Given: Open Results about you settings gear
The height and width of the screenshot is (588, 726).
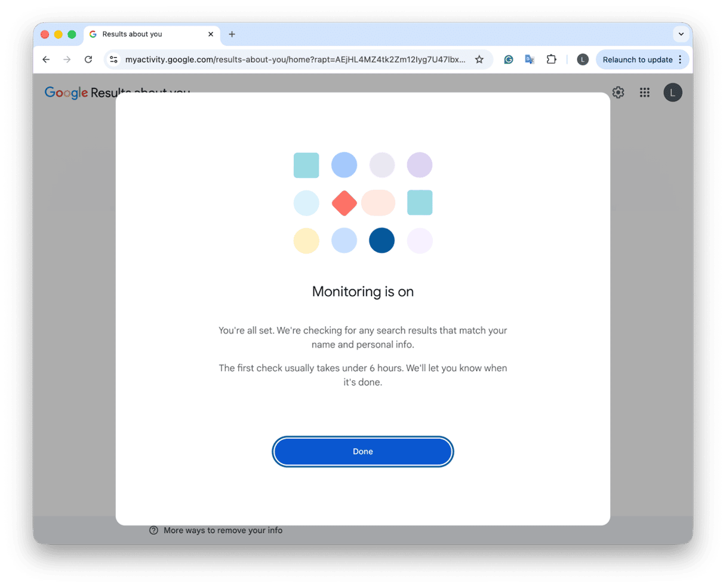Looking at the screenshot, I should pyautogui.click(x=618, y=92).
